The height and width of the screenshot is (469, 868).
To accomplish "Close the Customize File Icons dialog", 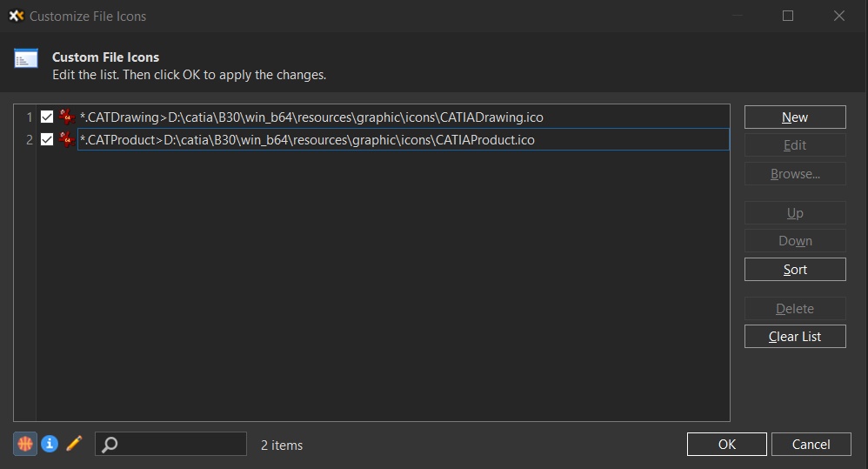I will click(x=839, y=16).
